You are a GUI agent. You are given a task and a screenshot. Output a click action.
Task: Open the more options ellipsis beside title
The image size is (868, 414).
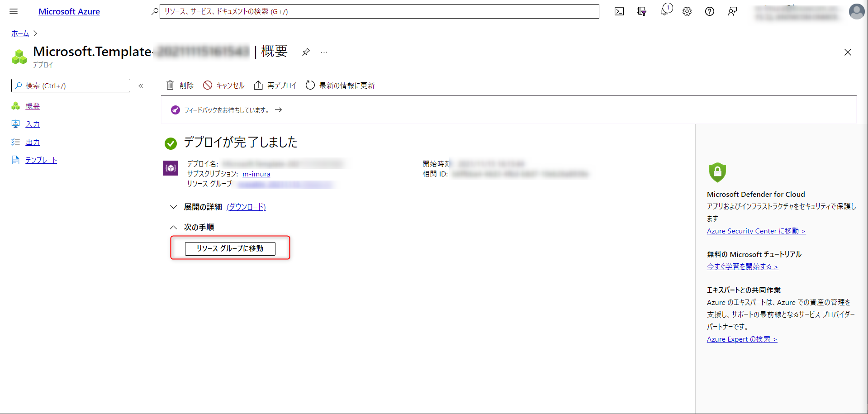click(324, 52)
